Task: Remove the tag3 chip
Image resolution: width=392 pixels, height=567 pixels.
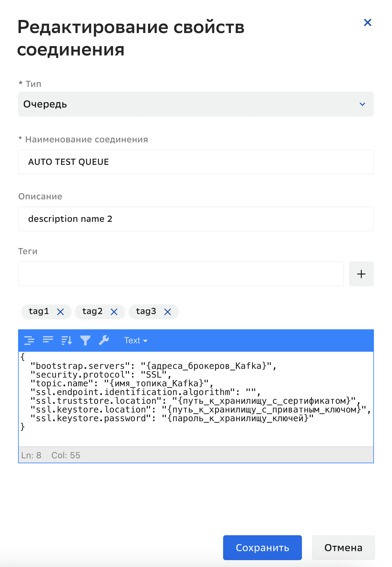Action: pos(168,312)
